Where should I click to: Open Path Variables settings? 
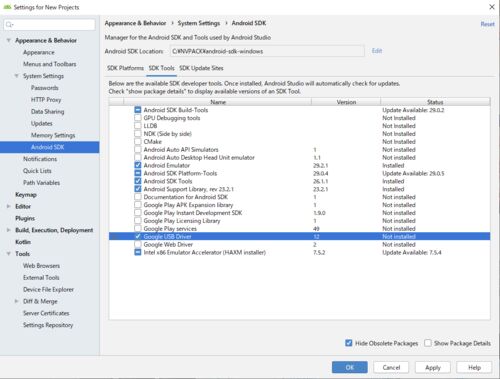pos(42,183)
